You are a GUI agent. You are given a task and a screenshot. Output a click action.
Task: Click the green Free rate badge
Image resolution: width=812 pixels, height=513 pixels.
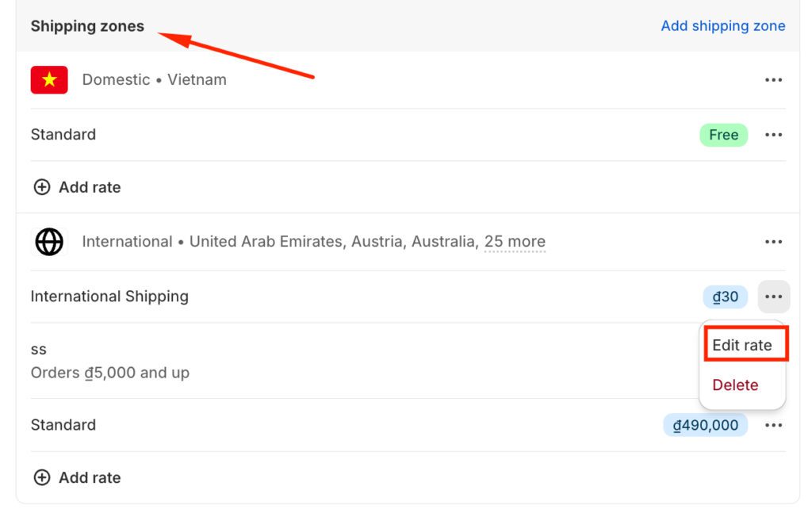click(x=723, y=135)
